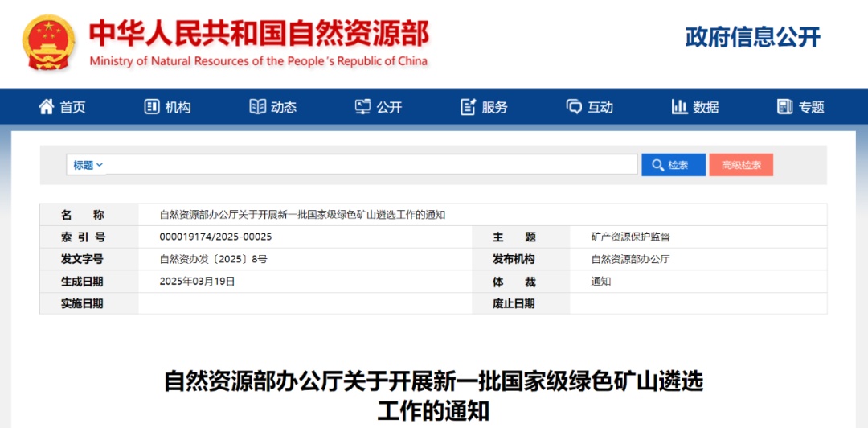Click the 中华人民共和国自然资源部 site title

[x=259, y=34]
